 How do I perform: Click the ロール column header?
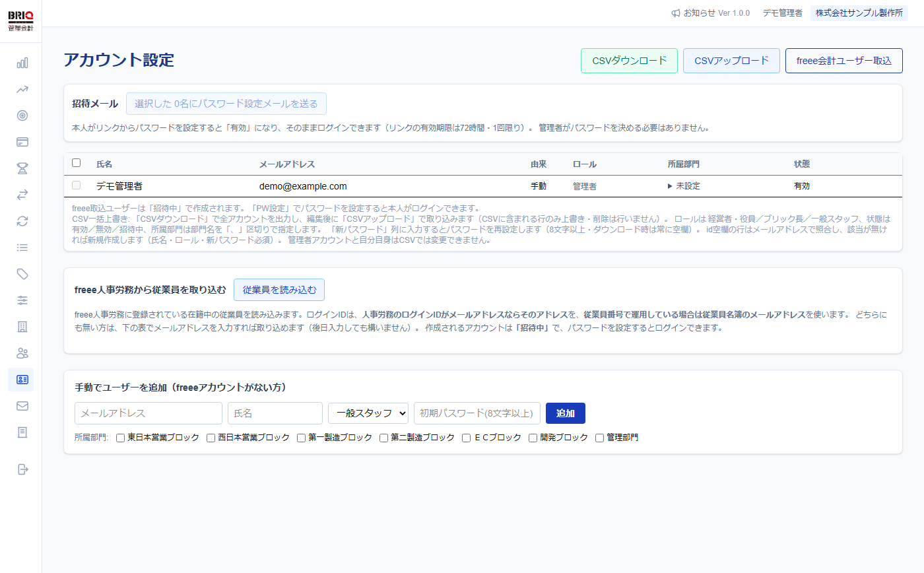[585, 164]
